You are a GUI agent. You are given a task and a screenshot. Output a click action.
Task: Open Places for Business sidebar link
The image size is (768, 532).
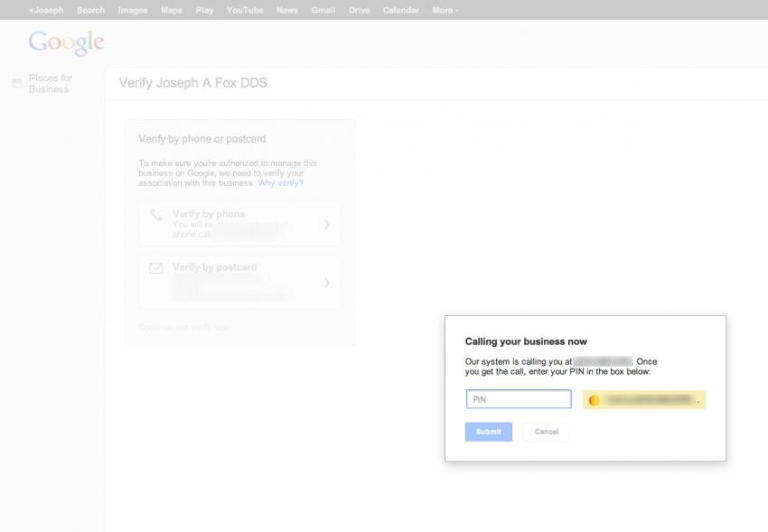tap(51, 84)
